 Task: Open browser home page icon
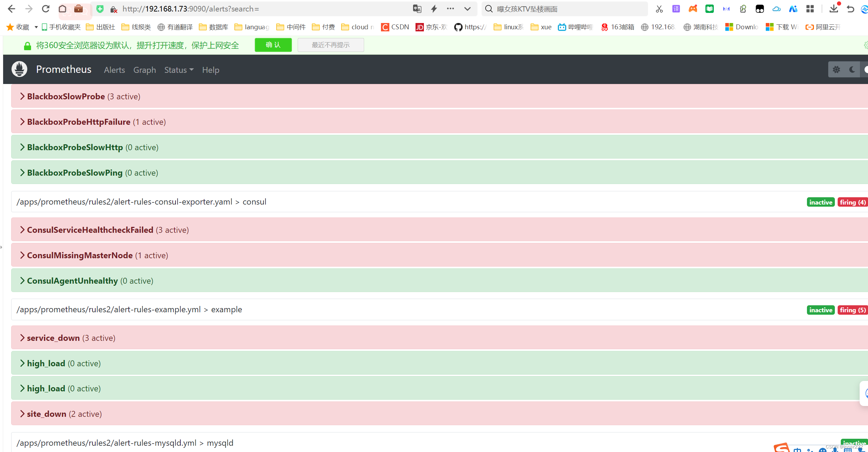62,9
